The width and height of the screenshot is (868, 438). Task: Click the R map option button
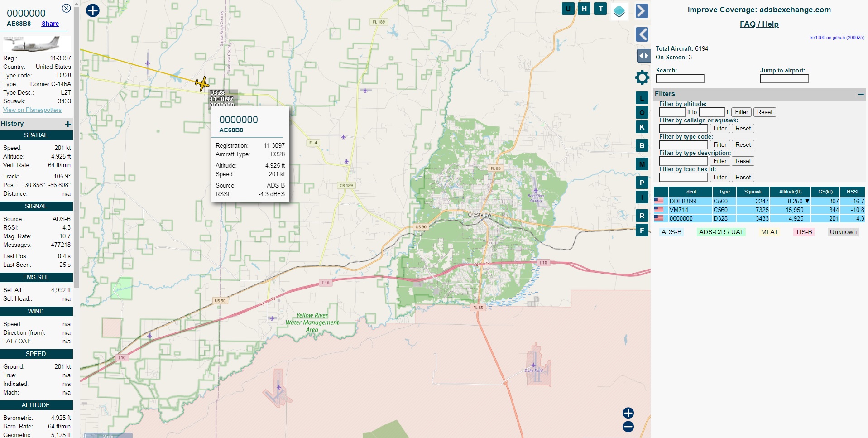coord(642,216)
